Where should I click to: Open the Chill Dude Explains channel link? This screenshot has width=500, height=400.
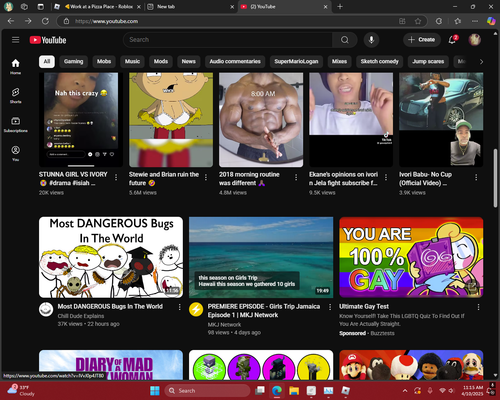81,316
